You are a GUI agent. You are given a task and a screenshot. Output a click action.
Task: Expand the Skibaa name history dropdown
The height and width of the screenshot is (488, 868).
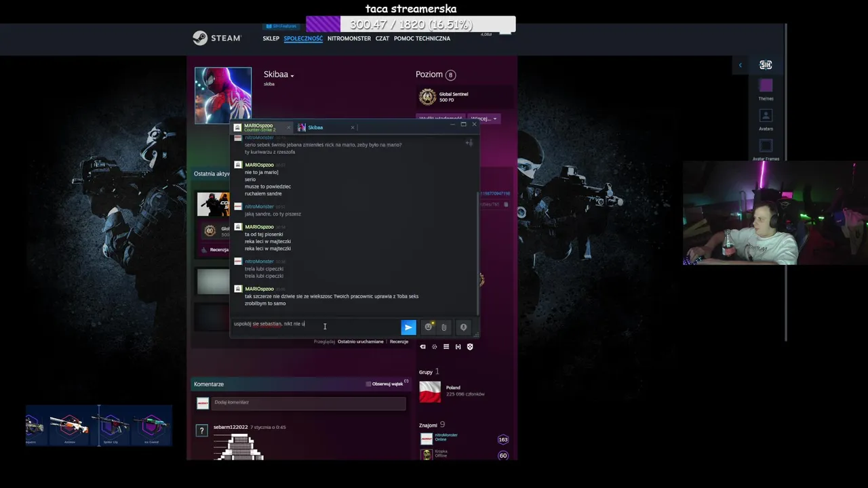tap(292, 76)
